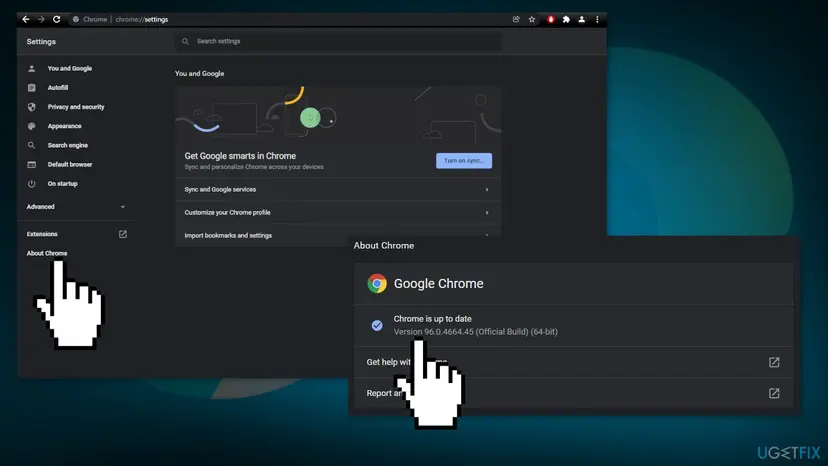The width and height of the screenshot is (828, 466).
Task: Click the Google Chrome logo in About panel
Action: (377, 284)
